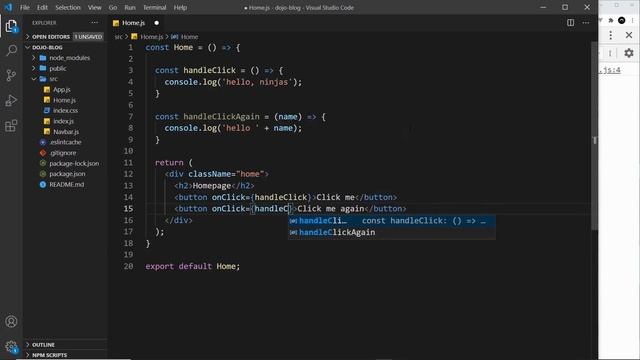Expand the public folder
640x360 pixels.
tap(58, 69)
